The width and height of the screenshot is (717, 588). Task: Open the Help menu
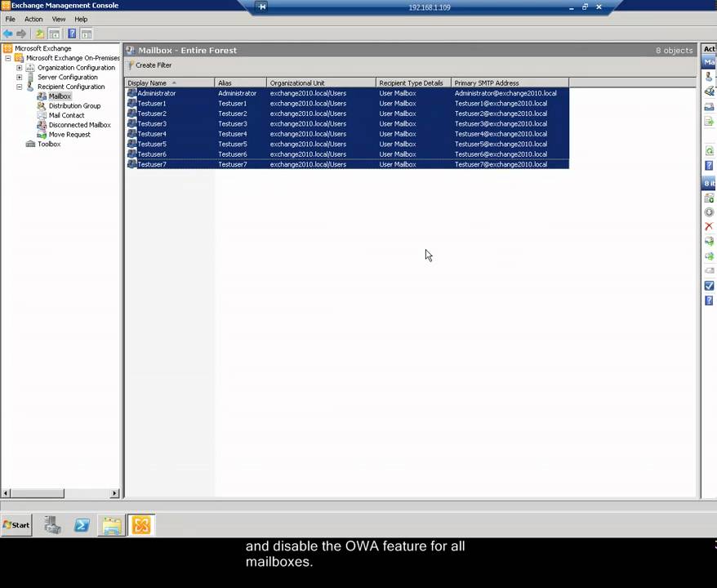pyautogui.click(x=81, y=20)
